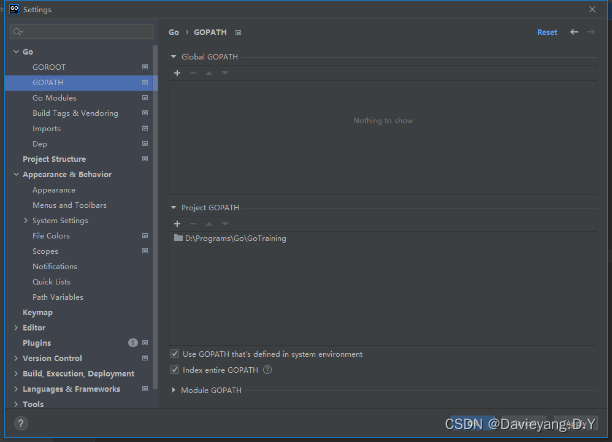Collapse the Appearance & Behavior node

click(x=16, y=174)
